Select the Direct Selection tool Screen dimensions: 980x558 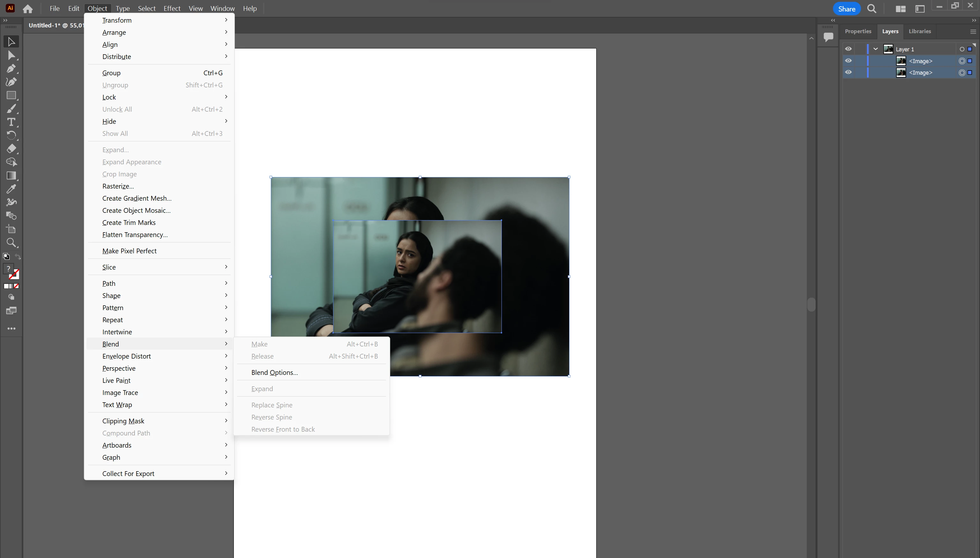pyautogui.click(x=11, y=55)
